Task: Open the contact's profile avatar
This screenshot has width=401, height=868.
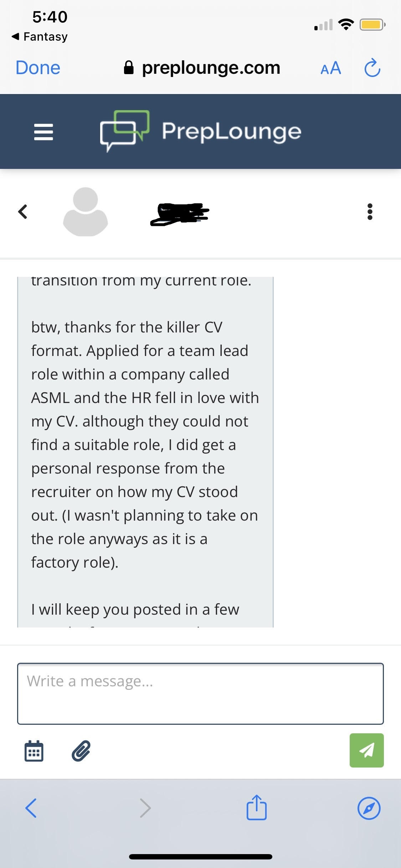Action: click(86, 212)
